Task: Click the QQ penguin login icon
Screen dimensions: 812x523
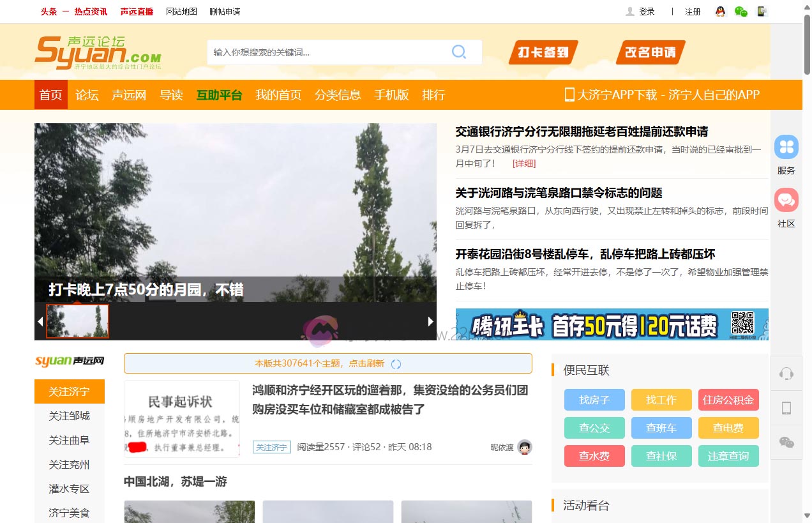Action: (x=721, y=11)
